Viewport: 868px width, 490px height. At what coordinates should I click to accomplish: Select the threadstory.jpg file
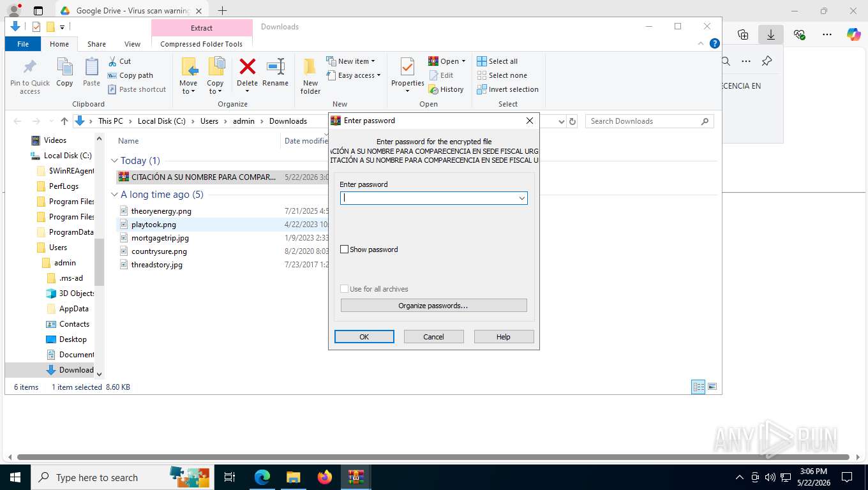pyautogui.click(x=156, y=265)
